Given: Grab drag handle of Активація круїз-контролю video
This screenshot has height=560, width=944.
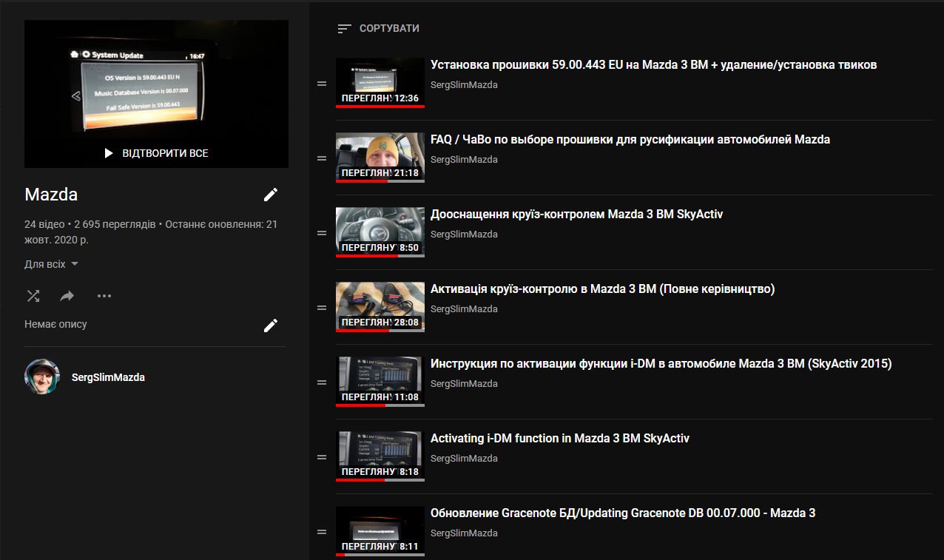Looking at the screenshot, I should (x=322, y=308).
